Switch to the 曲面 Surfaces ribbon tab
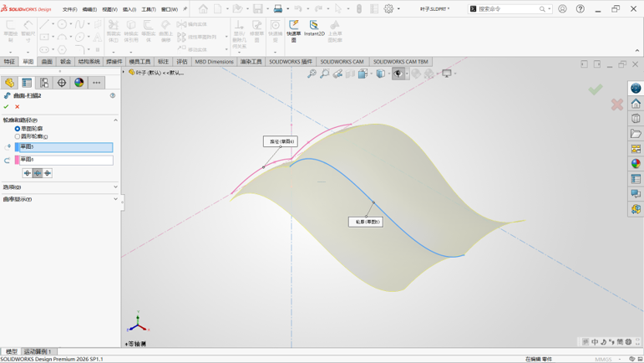Image resolution: width=644 pixels, height=363 pixels. point(47,62)
